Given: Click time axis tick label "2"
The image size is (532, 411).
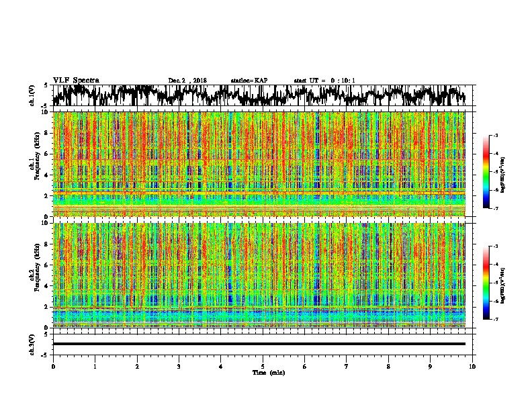Looking at the screenshot, I should (137, 367).
